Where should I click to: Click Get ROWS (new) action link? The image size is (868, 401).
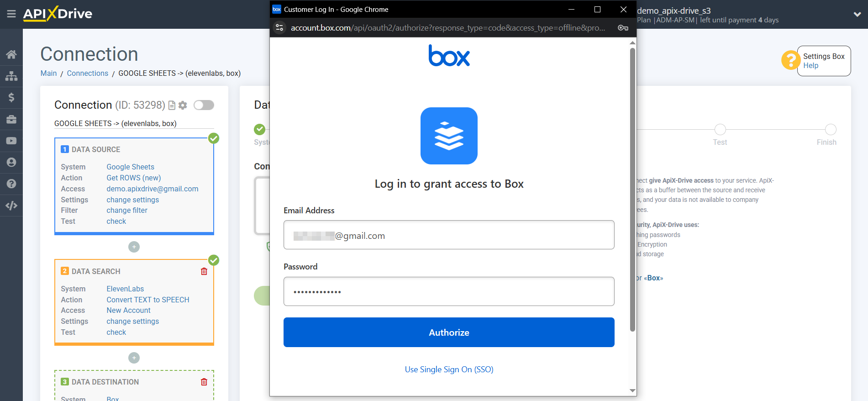tap(133, 178)
